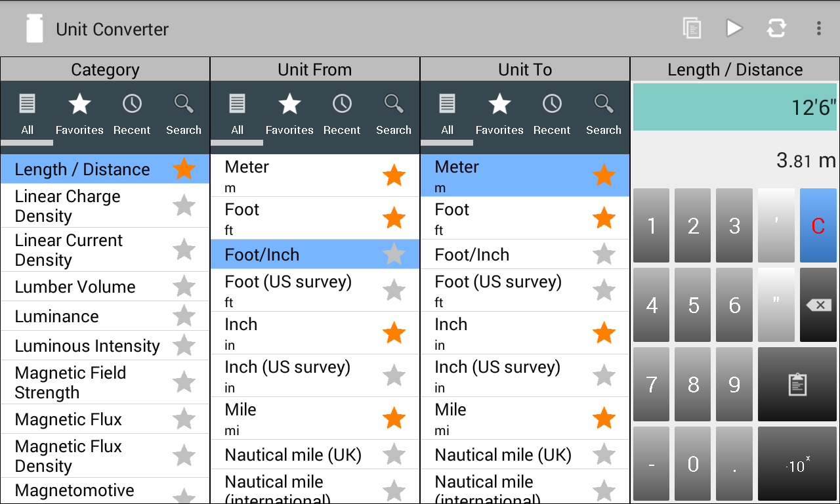Select Magnetic Field Strength category

105,382
